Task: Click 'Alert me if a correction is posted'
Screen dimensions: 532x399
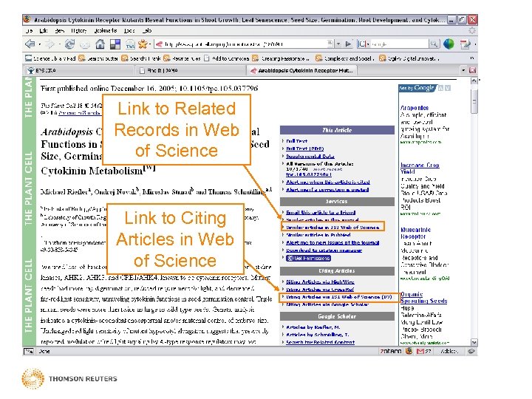Action: [x=327, y=190]
